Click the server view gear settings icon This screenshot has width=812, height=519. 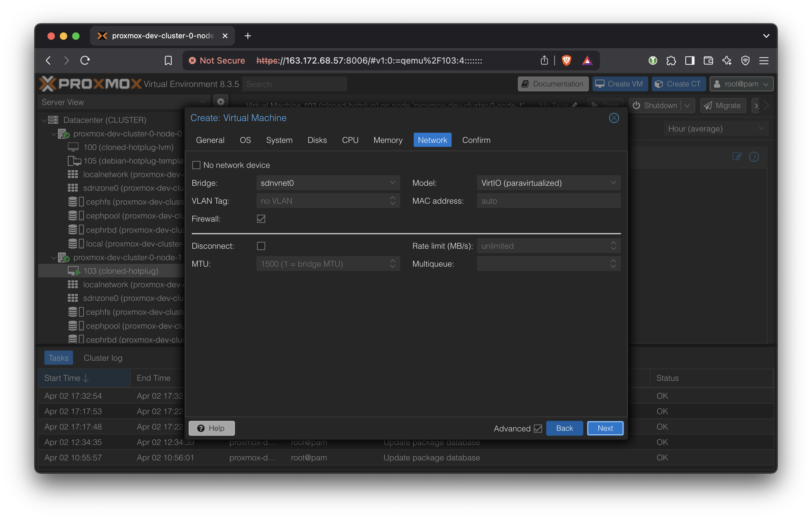[220, 102]
